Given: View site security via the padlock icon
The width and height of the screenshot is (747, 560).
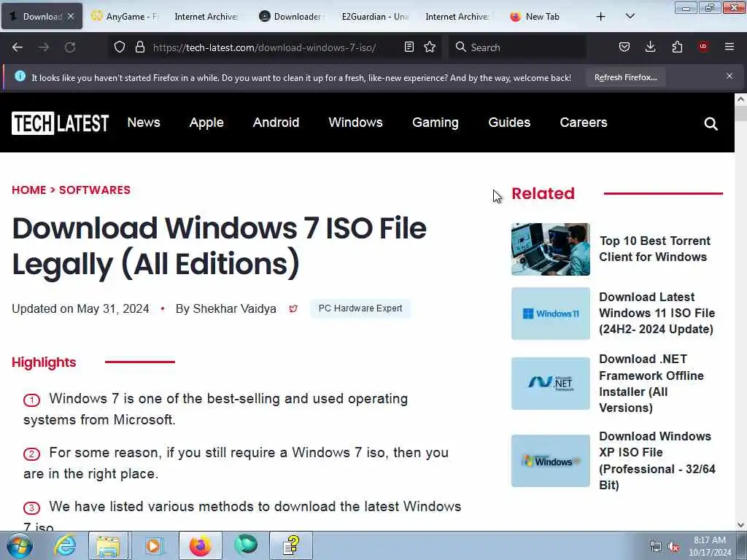Looking at the screenshot, I should [x=139, y=47].
